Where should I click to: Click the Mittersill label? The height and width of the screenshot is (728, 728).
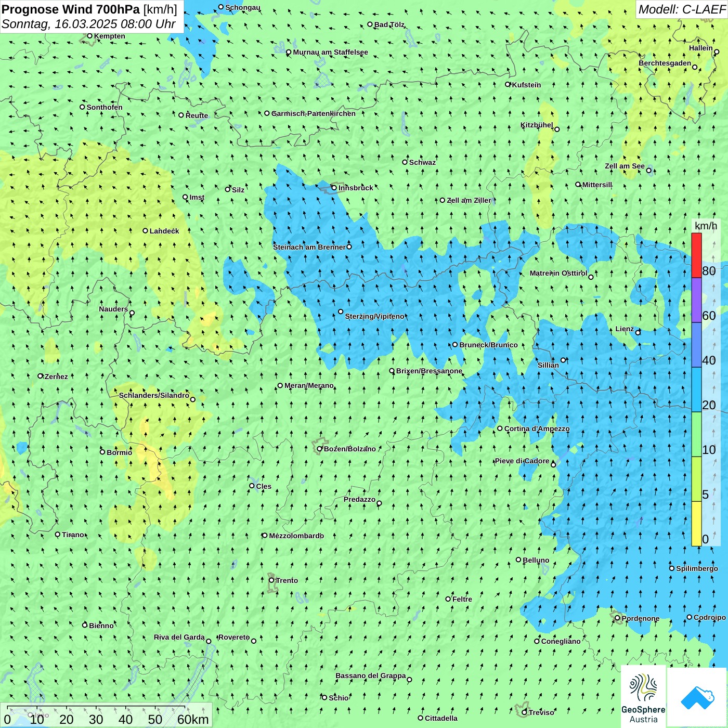pyautogui.click(x=597, y=185)
